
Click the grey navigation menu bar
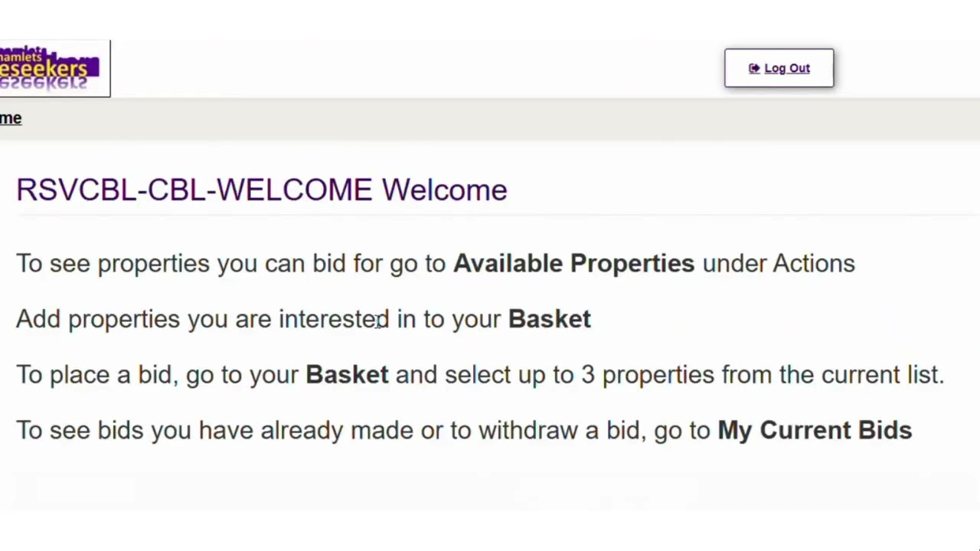(490, 119)
